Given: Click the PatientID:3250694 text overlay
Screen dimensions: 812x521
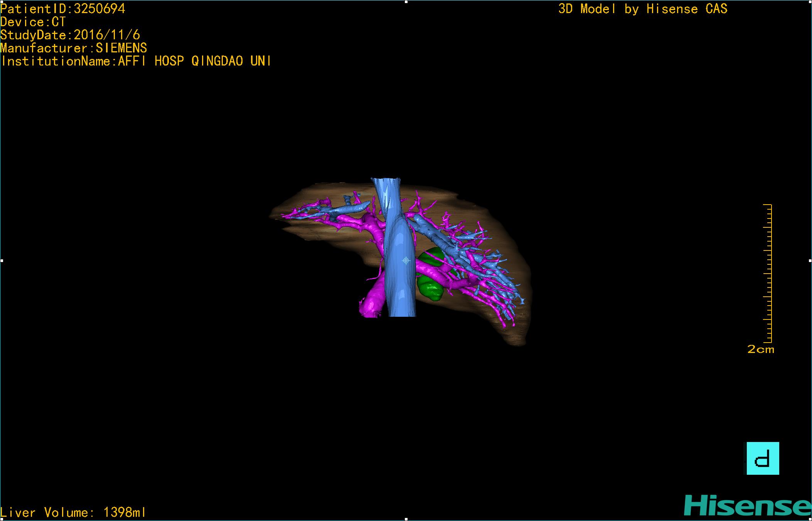Looking at the screenshot, I should [x=63, y=9].
